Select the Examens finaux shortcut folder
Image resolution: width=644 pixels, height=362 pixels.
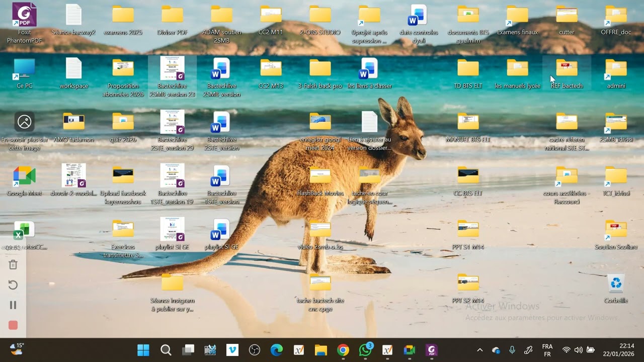tap(517, 20)
